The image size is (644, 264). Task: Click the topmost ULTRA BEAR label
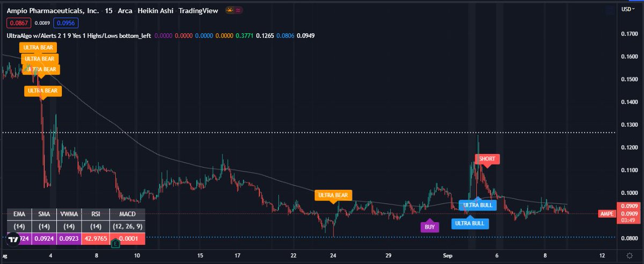[x=37, y=48]
